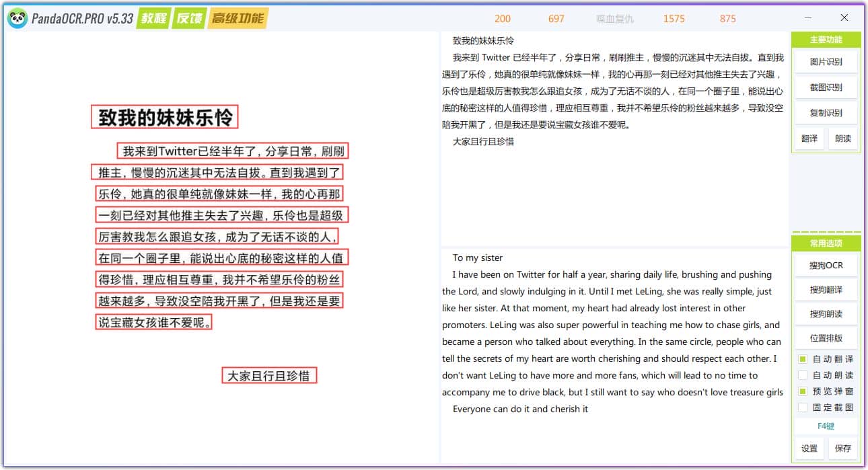The height and width of the screenshot is (470, 868).
Task: Click the 复制识别 button
Action: [x=826, y=113]
